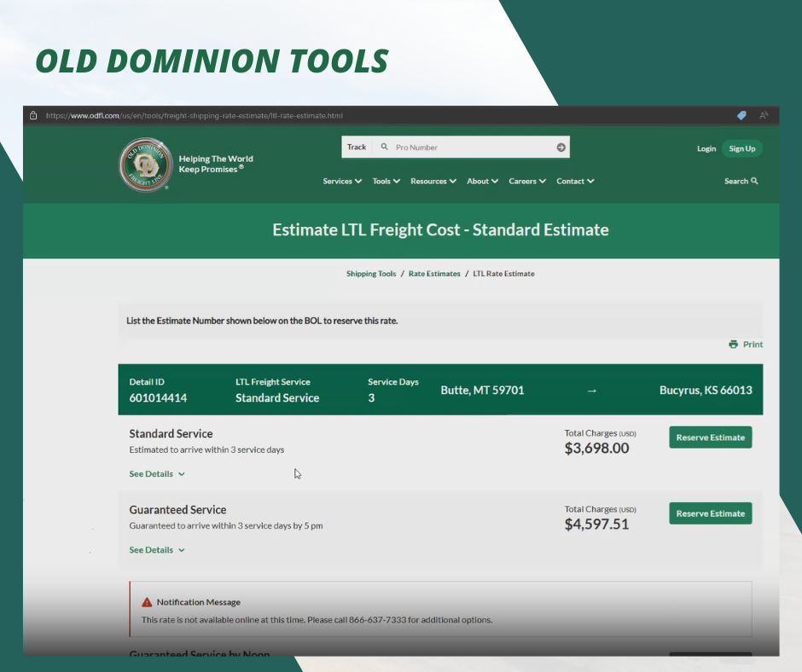This screenshot has height=672, width=802.
Task: Expand See Details under Standard Service
Action: (157, 474)
